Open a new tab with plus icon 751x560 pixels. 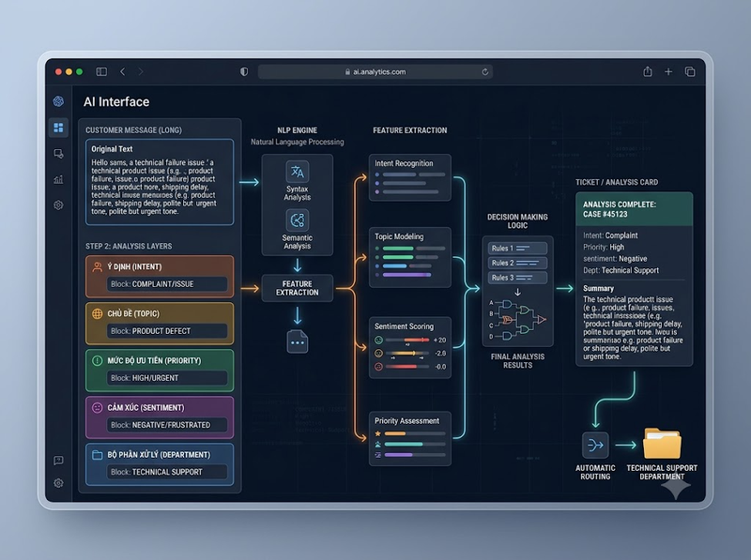point(668,72)
